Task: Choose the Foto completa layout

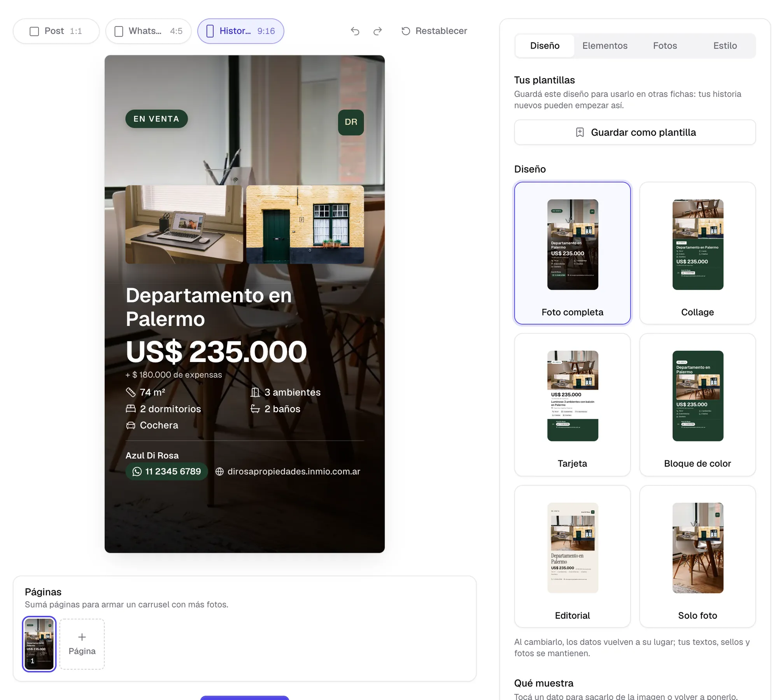Action: tap(572, 253)
